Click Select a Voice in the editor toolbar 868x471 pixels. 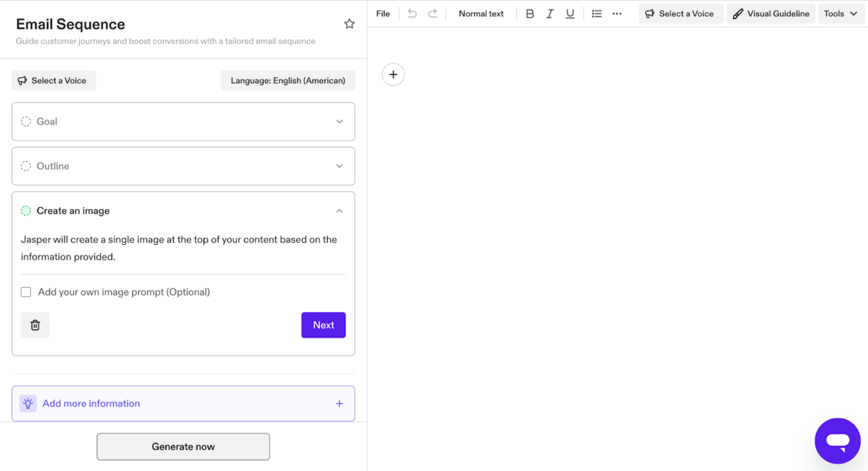tap(681, 14)
